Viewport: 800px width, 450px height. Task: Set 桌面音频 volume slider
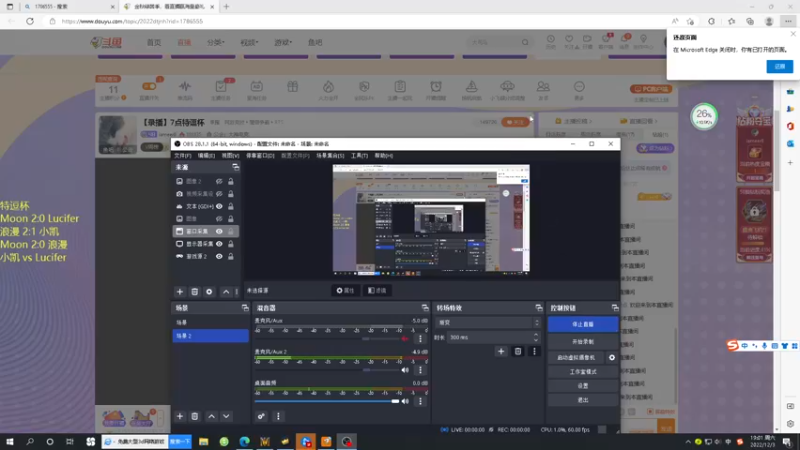point(327,401)
